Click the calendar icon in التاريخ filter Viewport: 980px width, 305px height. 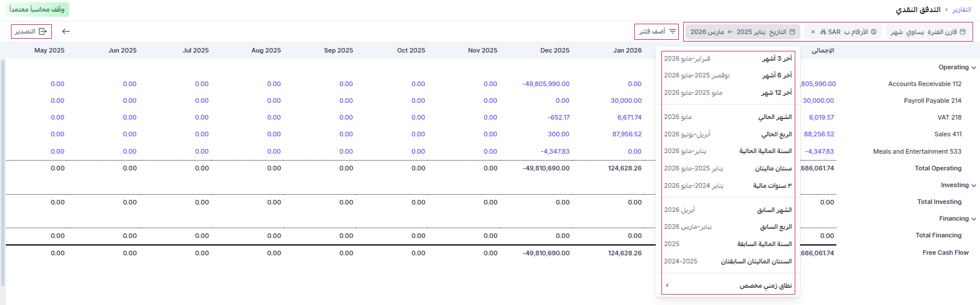click(792, 32)
